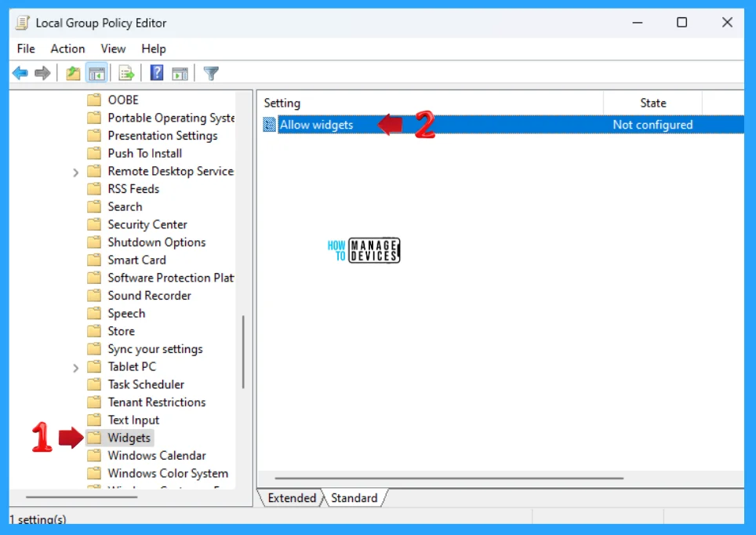Click the Windows Calendar folder icon

pos(94,456)
